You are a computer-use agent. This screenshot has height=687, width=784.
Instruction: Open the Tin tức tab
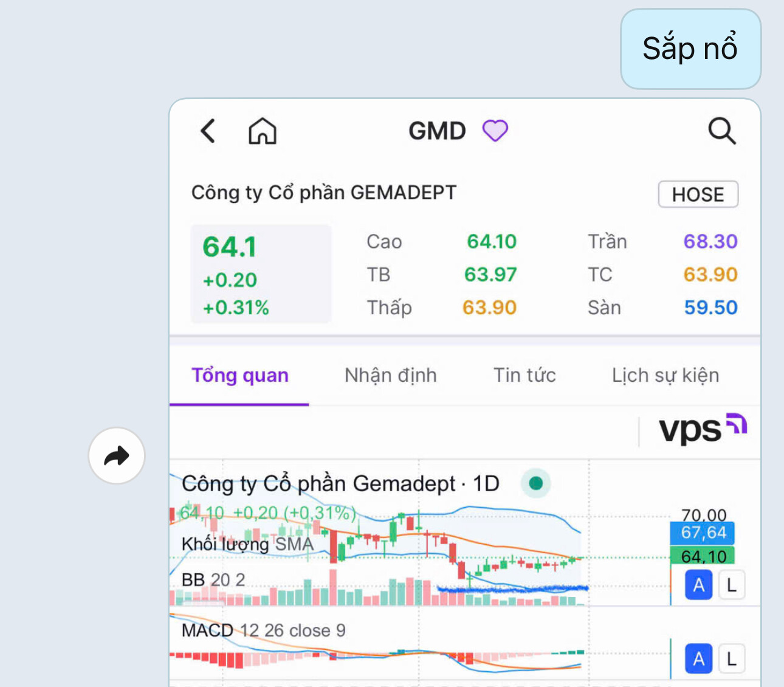(x=524, y=375)
